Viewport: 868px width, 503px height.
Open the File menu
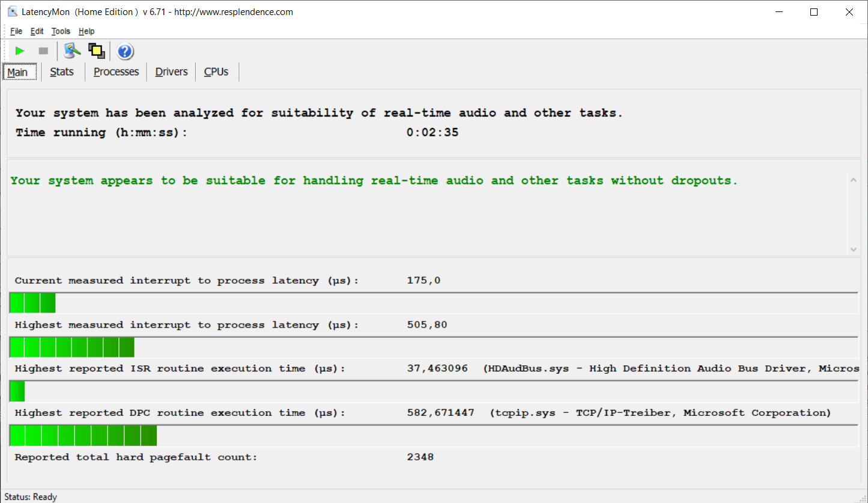coord(16,31)
